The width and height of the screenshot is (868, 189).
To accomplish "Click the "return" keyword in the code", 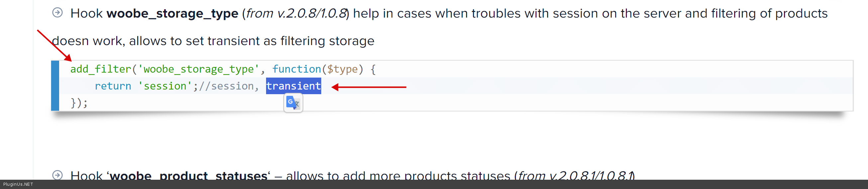I will [113, 86].
